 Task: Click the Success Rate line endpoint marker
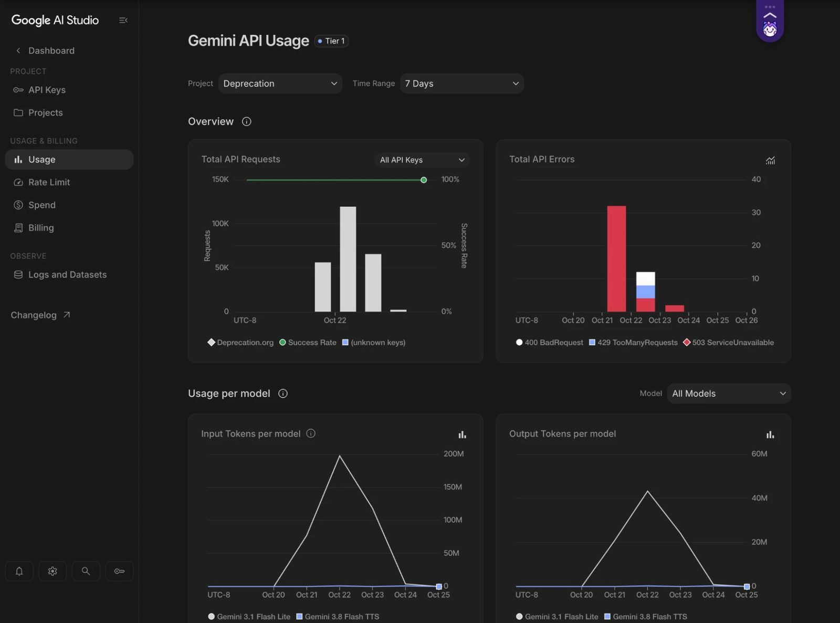[x=424, y=180]
